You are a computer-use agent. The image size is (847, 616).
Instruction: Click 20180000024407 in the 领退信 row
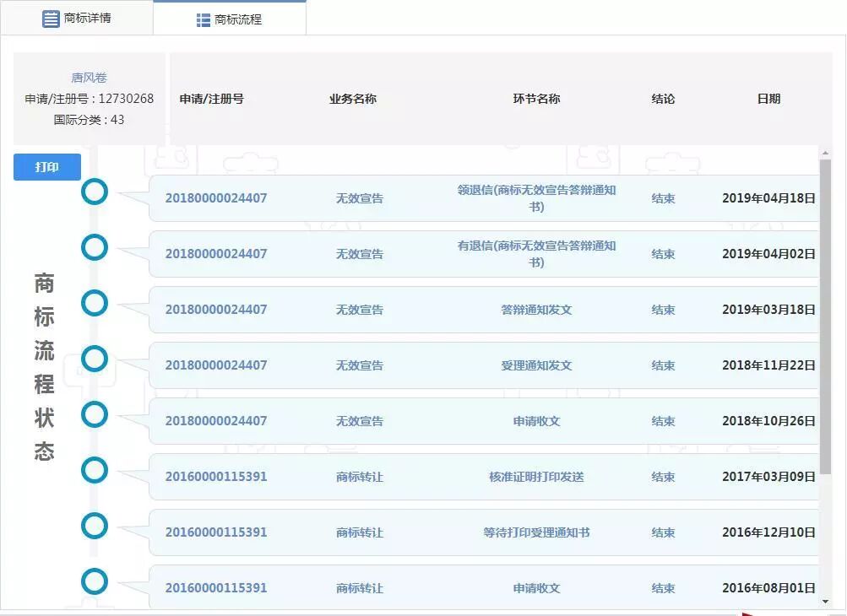click(216, 198)
